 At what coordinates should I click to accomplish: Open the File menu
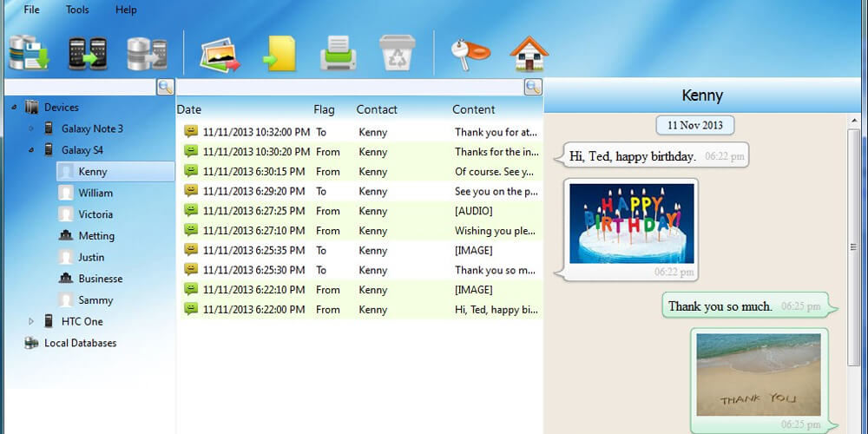[x=31, y=10]
